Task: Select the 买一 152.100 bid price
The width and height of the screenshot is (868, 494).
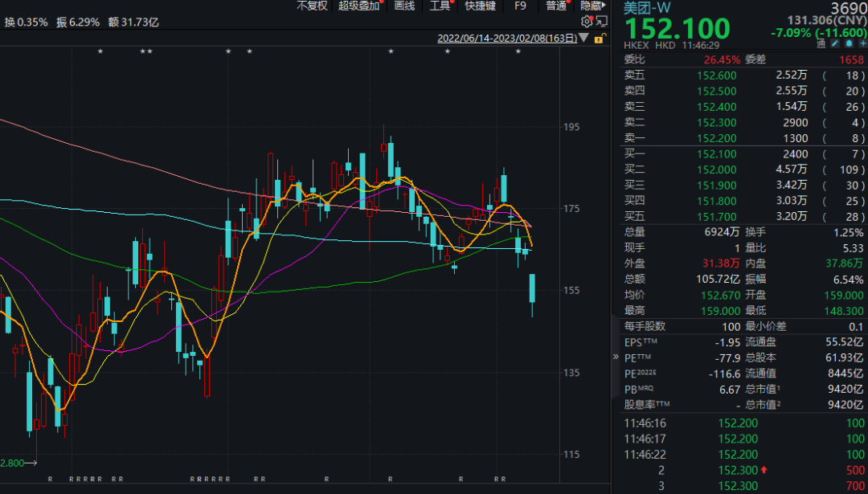Action: click(715, 154)
